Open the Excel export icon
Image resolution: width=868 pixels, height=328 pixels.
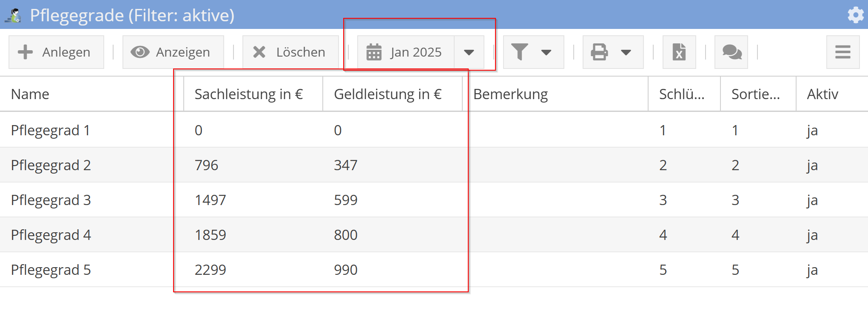click(x=679, y=52)
